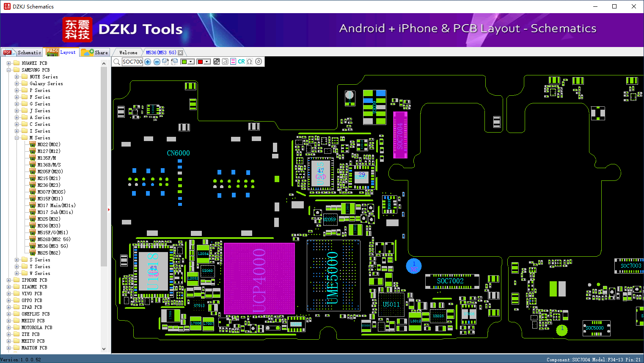Open the Share tab
This screenshot has height=363, width=644.
[x=95, y=53]
